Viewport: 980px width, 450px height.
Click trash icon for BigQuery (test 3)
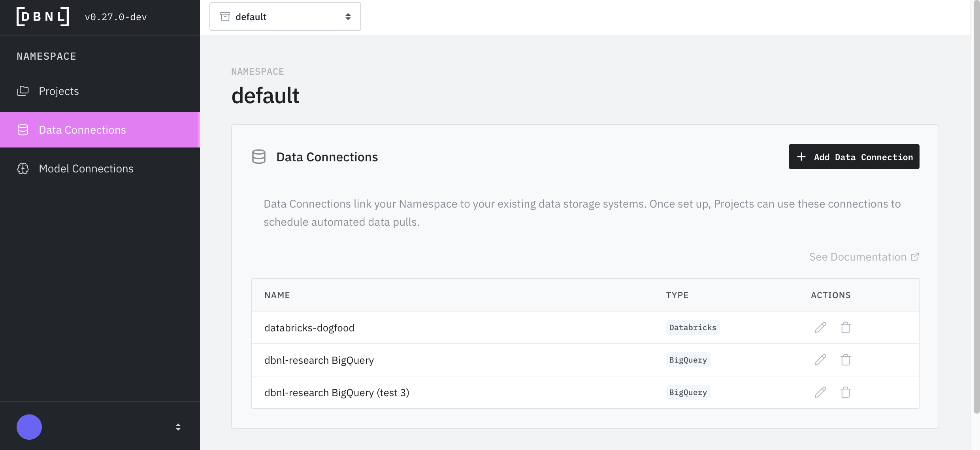click(x=845, y=392)
